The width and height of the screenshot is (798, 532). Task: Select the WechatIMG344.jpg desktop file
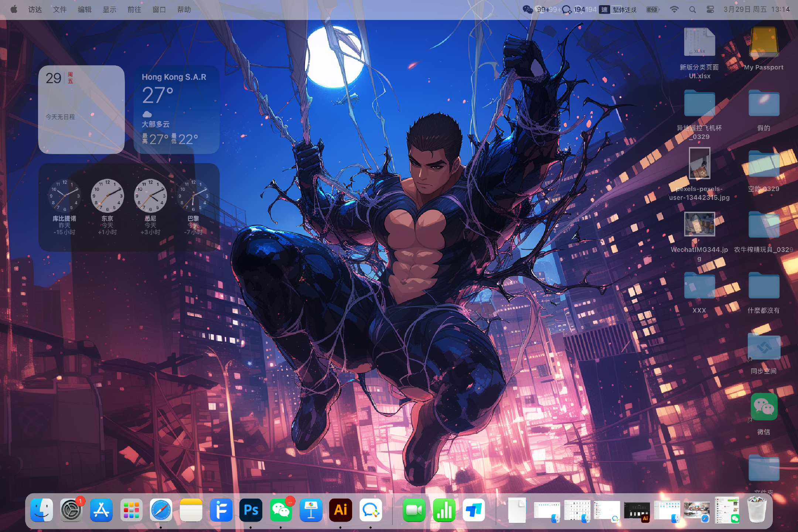[699, 225]
